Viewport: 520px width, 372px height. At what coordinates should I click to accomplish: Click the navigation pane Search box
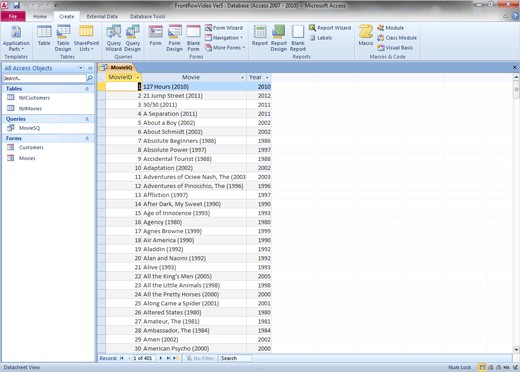pyautogui.click(x=44, y=78)
